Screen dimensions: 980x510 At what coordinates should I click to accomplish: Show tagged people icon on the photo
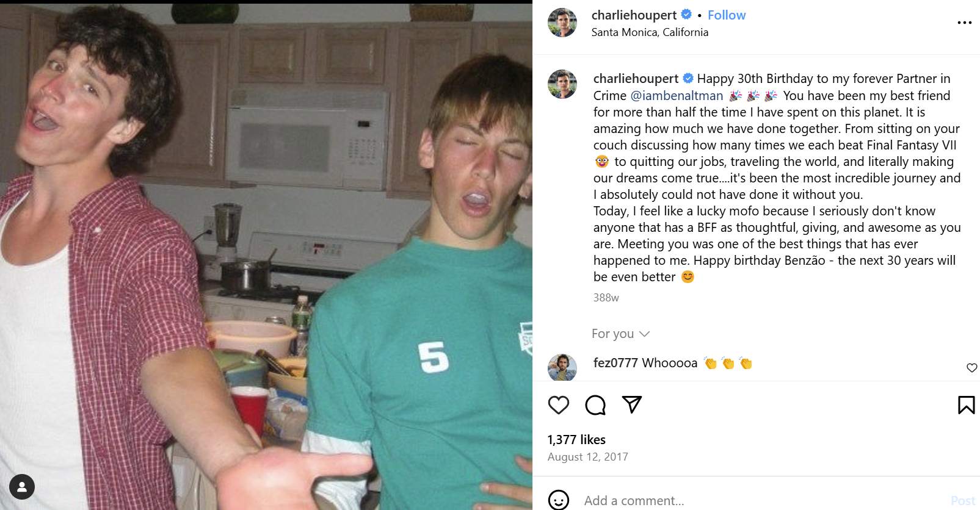pos(22,487)
